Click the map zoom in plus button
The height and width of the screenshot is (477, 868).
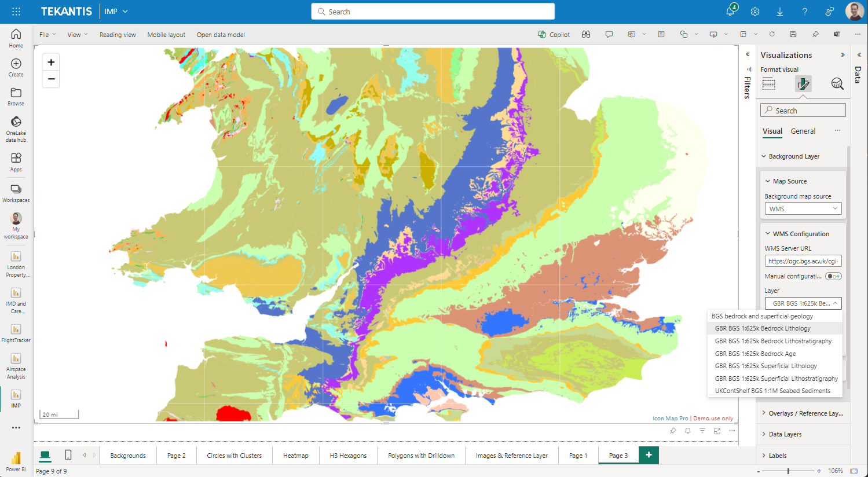[51, 63]
